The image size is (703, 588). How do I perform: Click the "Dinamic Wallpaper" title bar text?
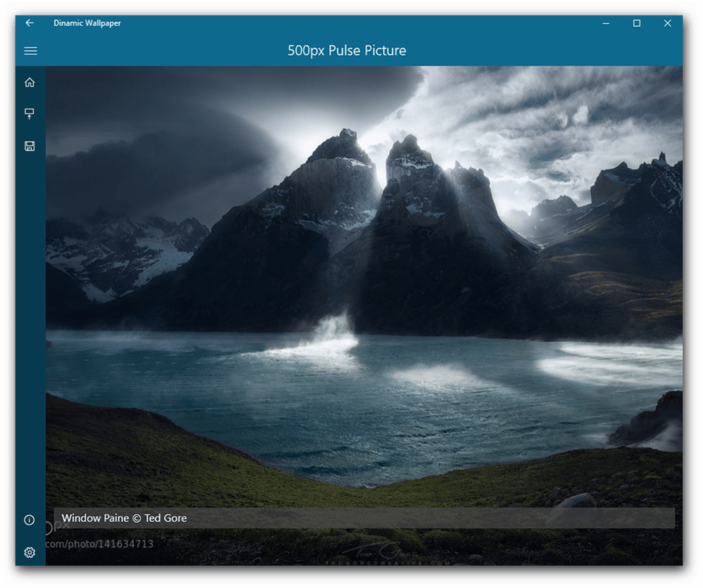[87, 23]
